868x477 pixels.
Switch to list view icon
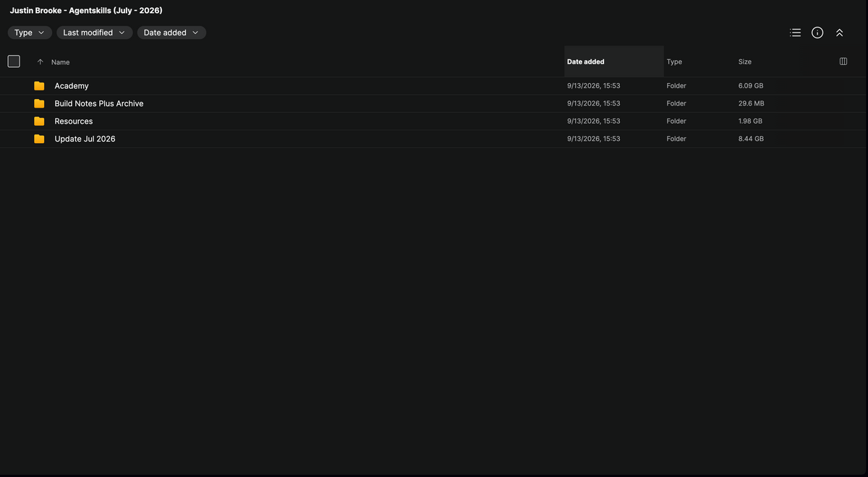[796, 33]
